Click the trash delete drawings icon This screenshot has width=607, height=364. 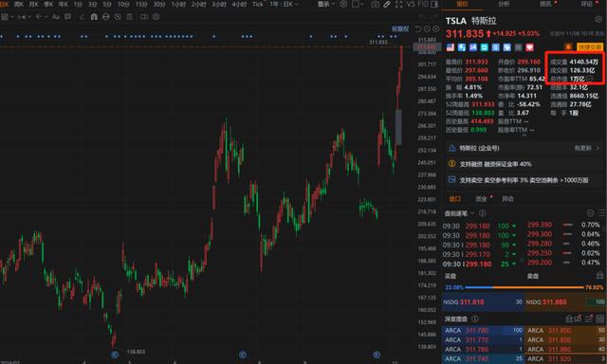click(x=129, y=17)
